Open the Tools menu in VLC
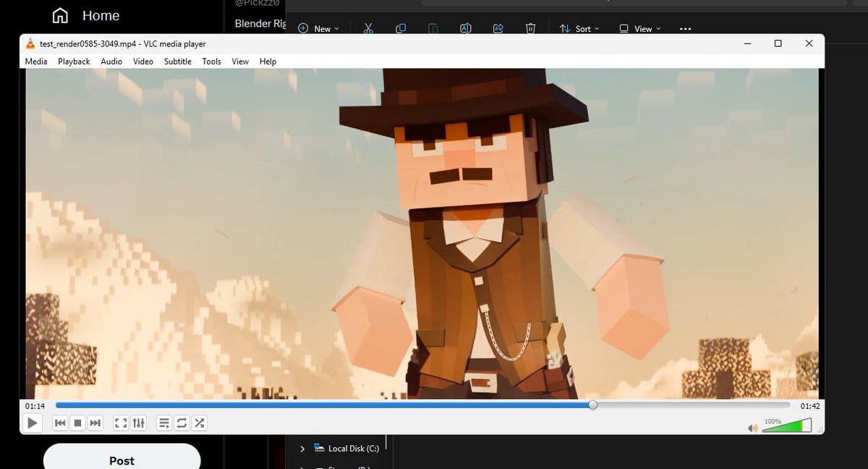The image size is (868, 469). pos(211,62)
